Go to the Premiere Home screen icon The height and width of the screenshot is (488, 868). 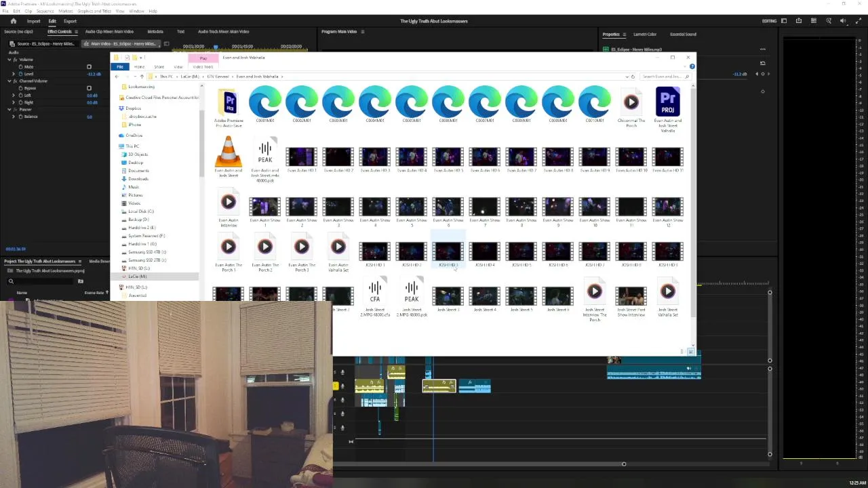pyautogui.click(x=13, y=21)
